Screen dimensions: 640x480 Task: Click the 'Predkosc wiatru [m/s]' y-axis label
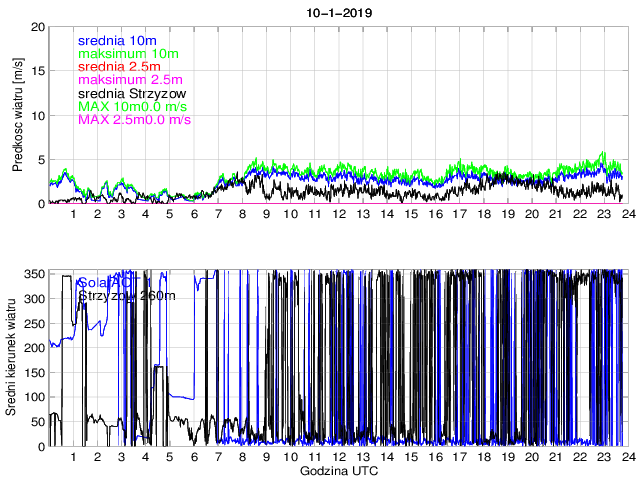18,115
